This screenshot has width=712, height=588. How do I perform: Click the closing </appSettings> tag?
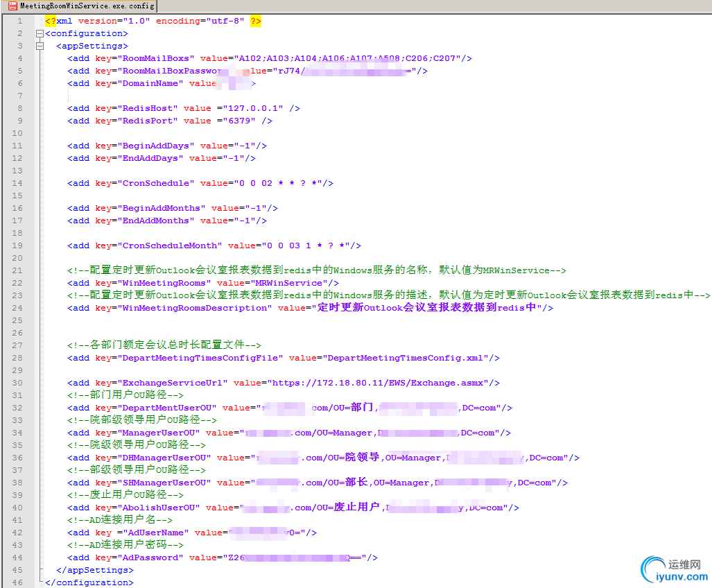point(95,570)
